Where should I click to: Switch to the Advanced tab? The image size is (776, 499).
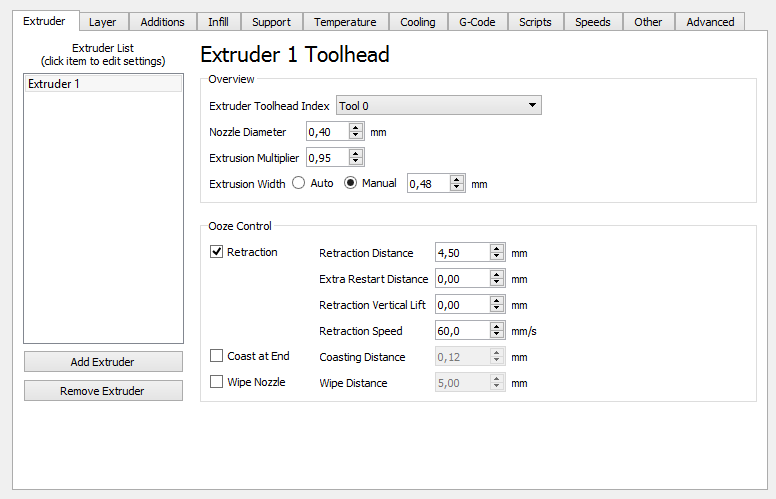click(x=710, y=22)
